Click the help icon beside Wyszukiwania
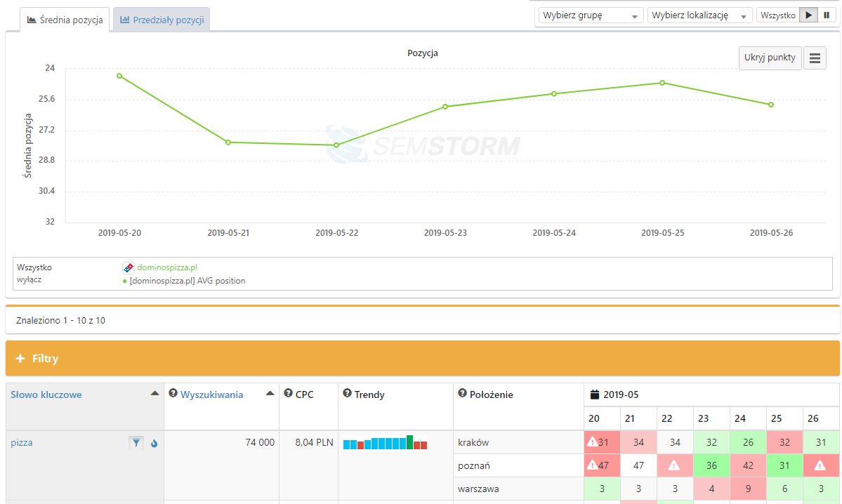 173,394
